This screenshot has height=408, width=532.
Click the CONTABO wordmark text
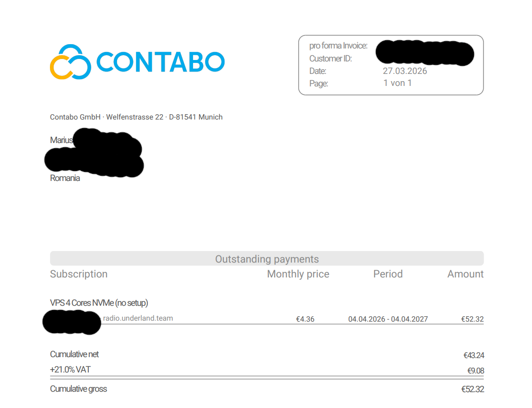[x=160, y=62]
